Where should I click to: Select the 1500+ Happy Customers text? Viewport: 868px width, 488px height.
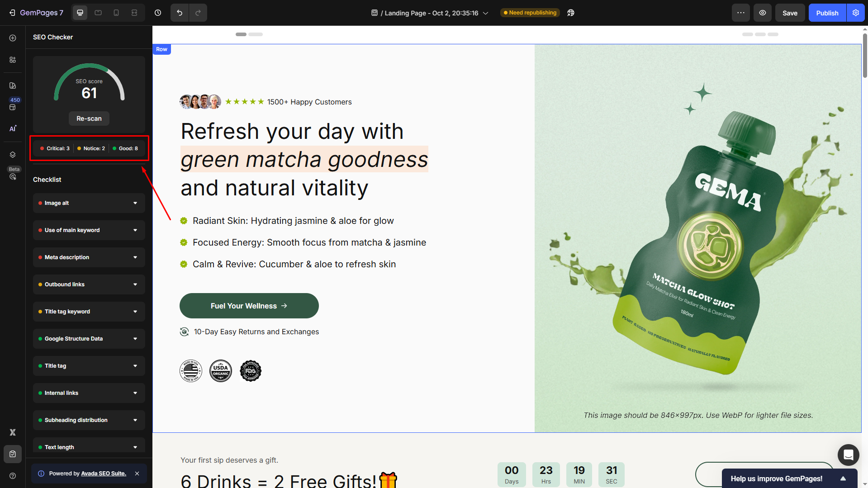coord(309,102)
